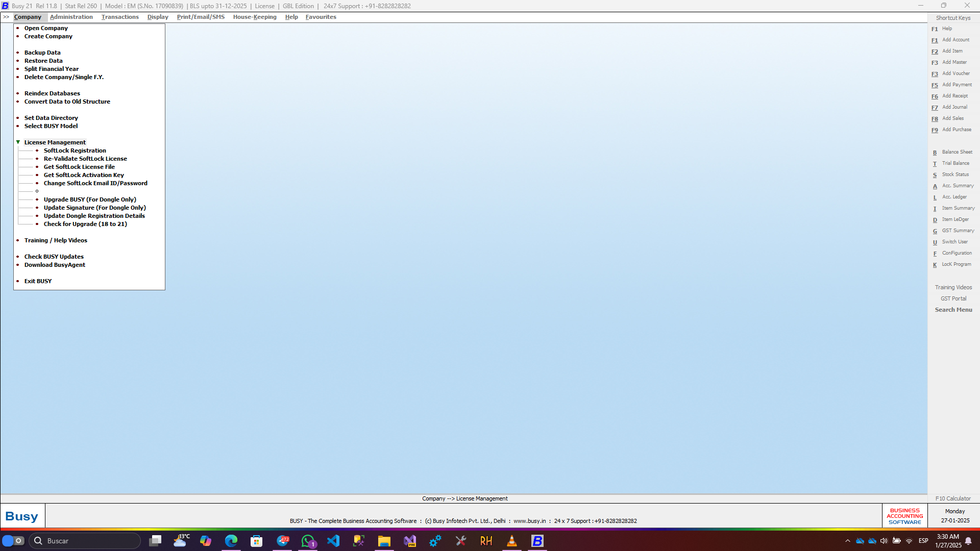
Task: Open Task View from taskbar
Action: pos(155,541)
